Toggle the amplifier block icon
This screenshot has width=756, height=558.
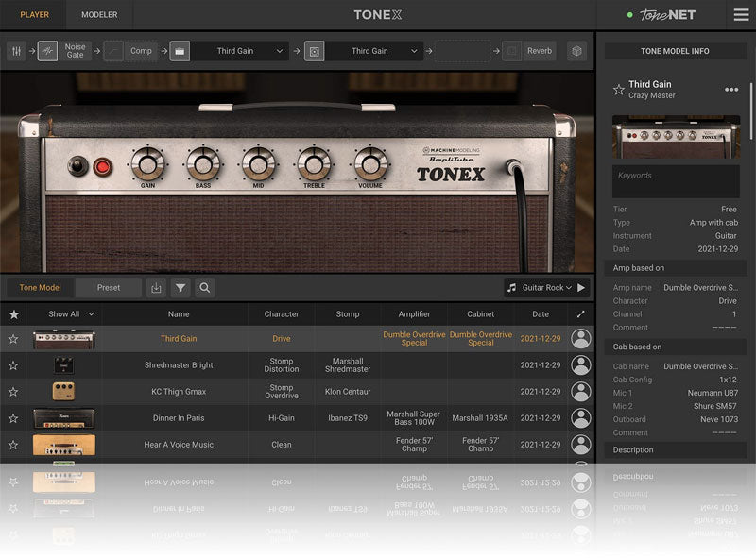[x=180, y=51]
